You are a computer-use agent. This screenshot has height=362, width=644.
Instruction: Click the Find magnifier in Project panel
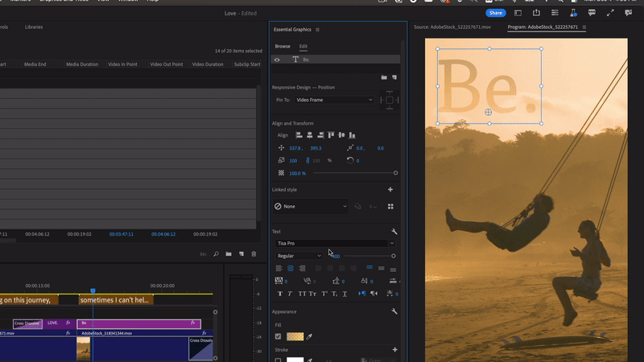tap(216, 254)
